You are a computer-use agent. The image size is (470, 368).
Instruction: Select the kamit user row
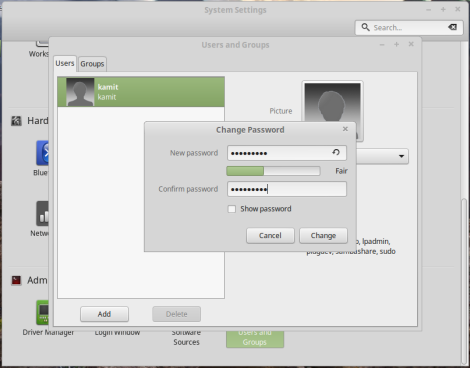coord(141,92)
